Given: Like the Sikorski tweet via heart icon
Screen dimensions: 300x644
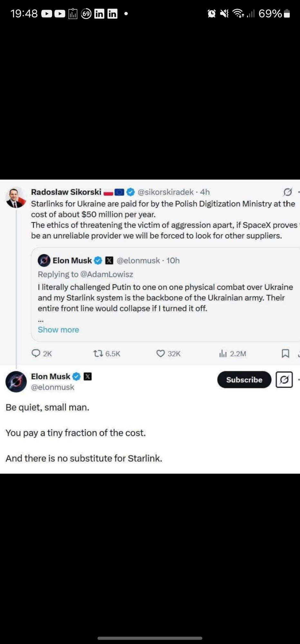Looking at the screenshot, I should coord(161,354).
